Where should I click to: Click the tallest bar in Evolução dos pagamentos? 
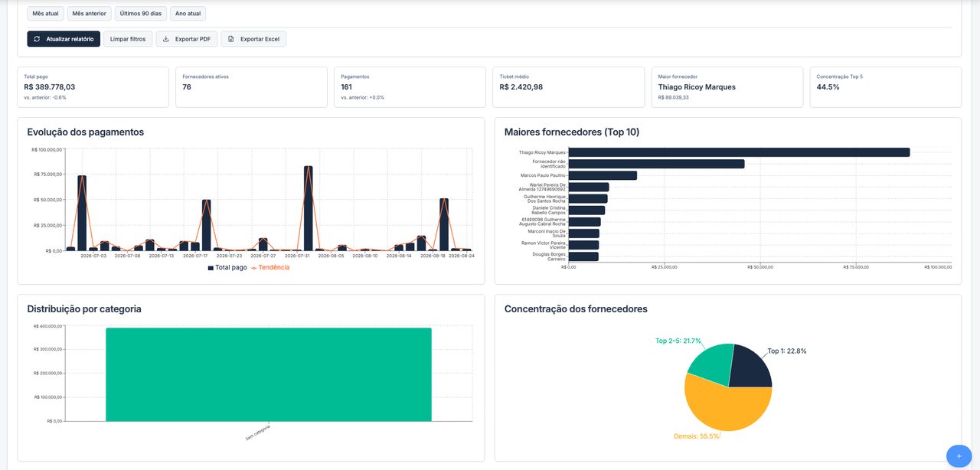pos(308,208)
